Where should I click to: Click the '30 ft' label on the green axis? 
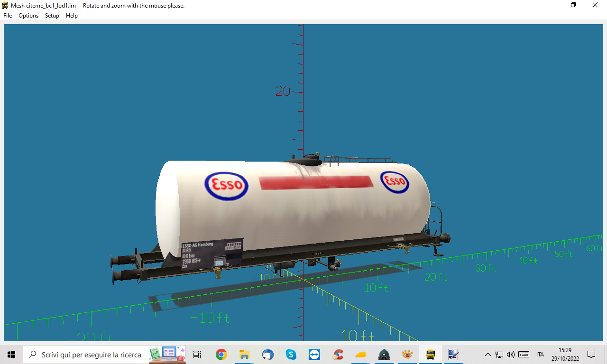tap(486, 268)
